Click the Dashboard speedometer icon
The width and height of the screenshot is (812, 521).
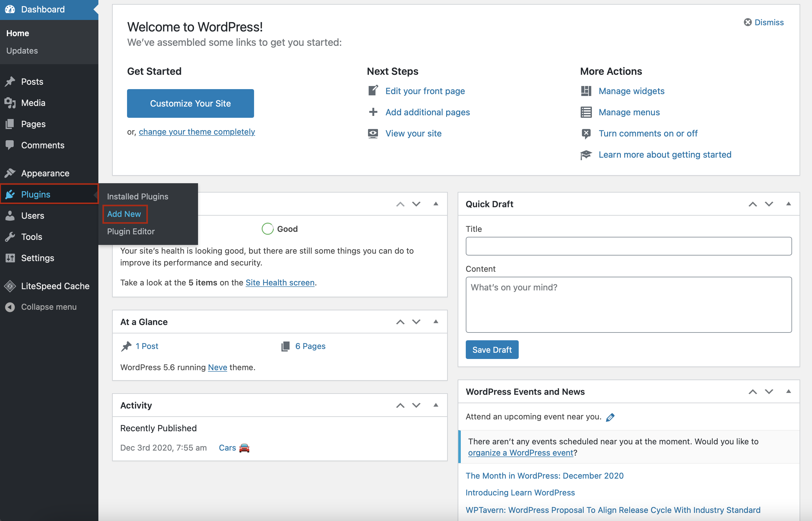pos(11,9)
